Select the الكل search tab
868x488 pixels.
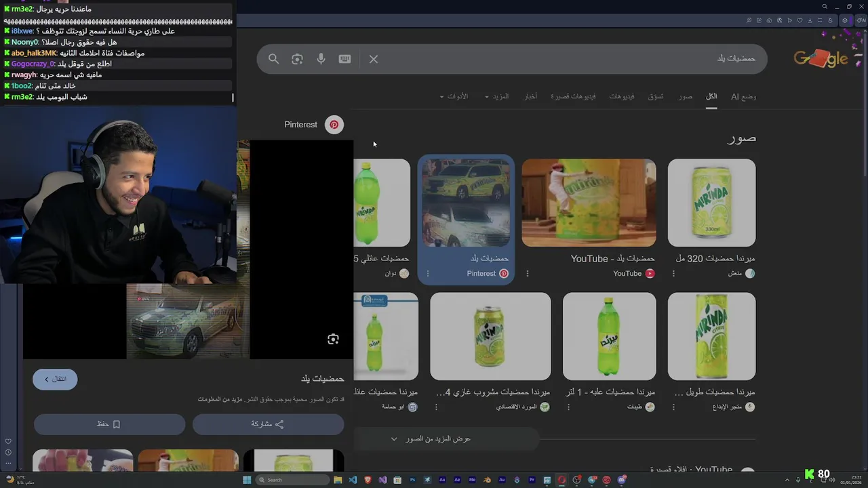click(711, 97)
